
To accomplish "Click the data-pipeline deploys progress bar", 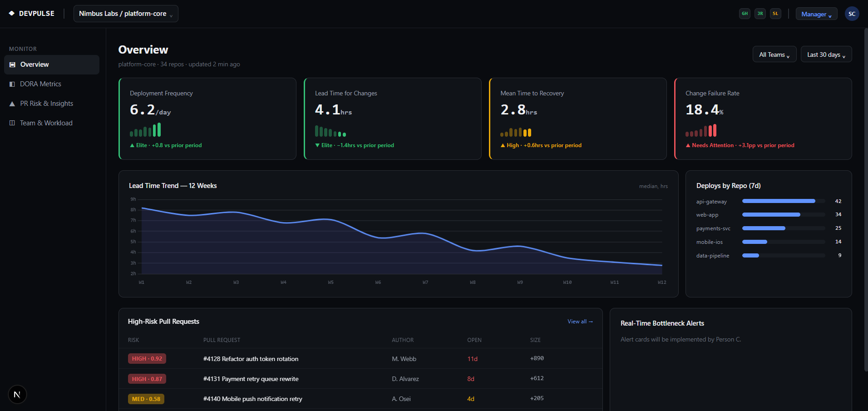I will (784, 256).
